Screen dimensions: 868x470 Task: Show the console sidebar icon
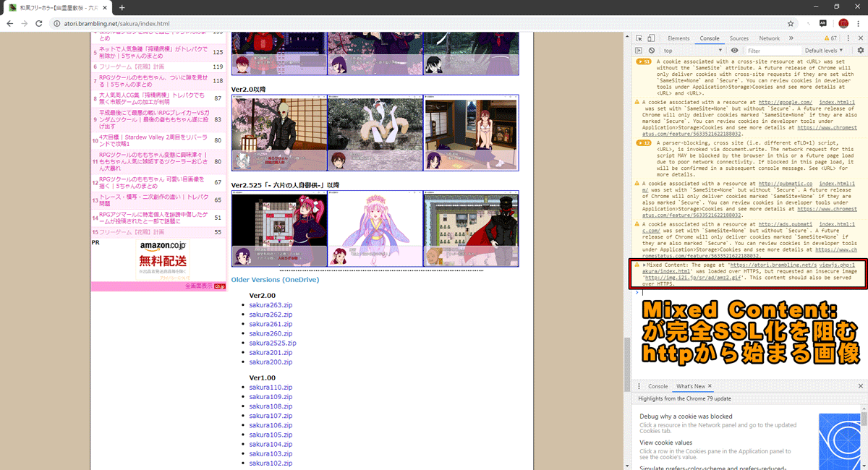click(639, 51)
